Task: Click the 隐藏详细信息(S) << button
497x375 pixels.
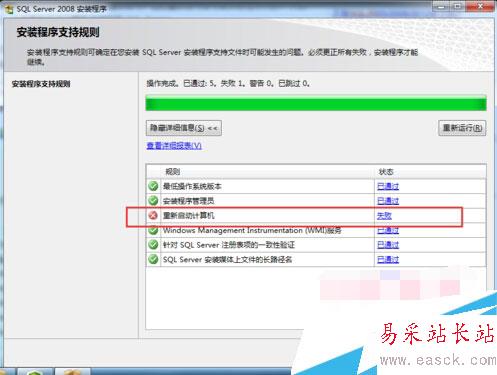Action: pyautogui.click(x=184, y=128)
